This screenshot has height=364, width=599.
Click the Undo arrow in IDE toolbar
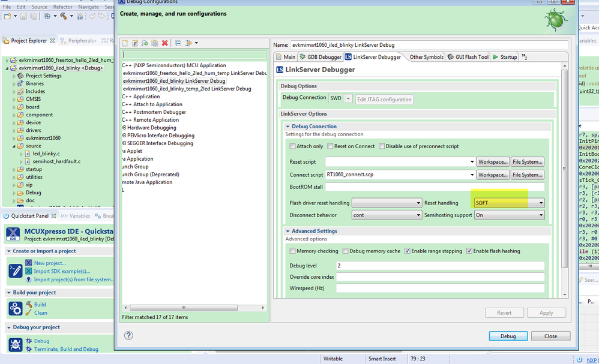click(92, 16)
